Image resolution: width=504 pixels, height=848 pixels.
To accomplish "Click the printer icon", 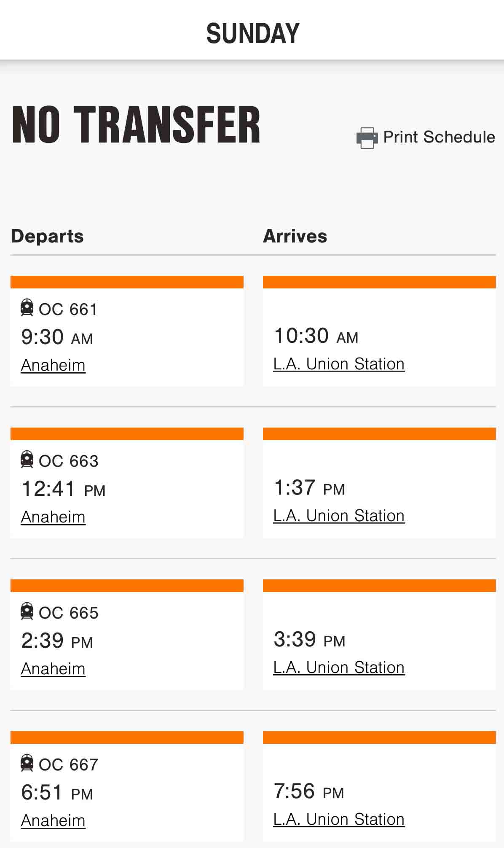I will (367, 138).
